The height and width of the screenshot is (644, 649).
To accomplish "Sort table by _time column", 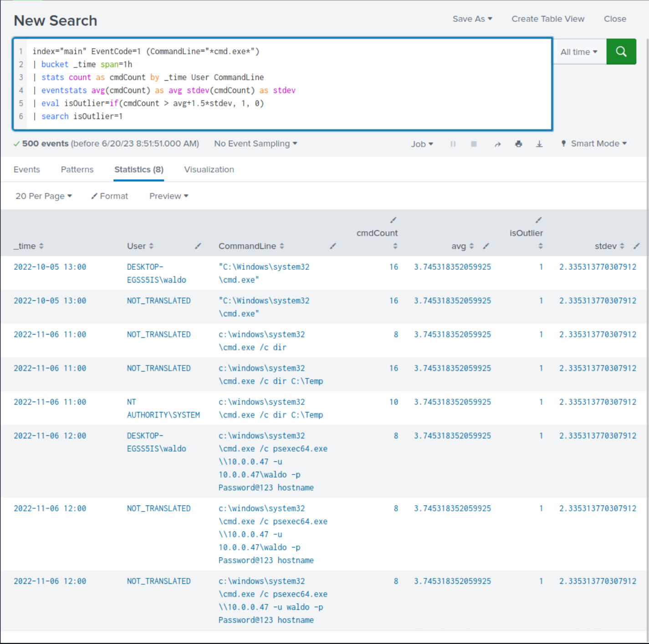I will [28, 246].
